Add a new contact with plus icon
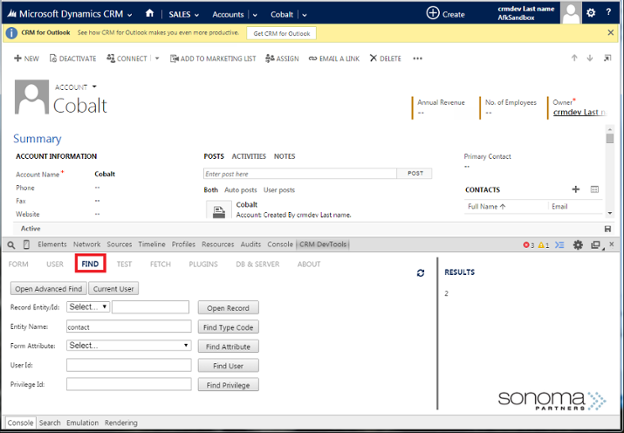Image resolution: width=624 pixels, height=433 pixels. (x=575, y=189)
